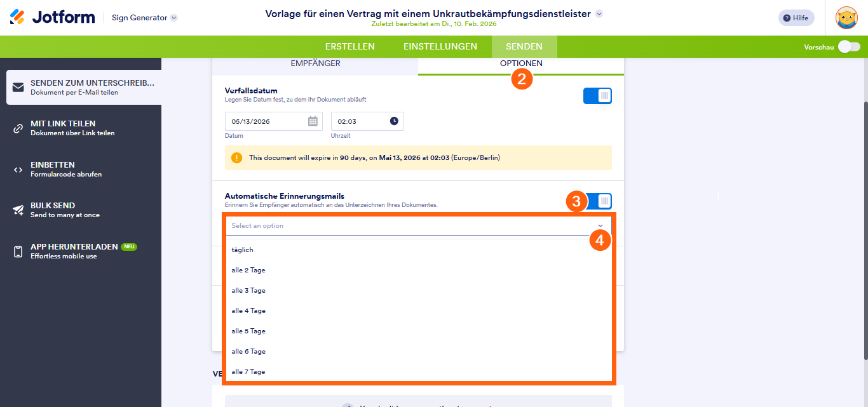Viewport: 868px width, 407px height.
Task: Click the Jotform logo
Action: pyautogui.click(x=52, y=17)
